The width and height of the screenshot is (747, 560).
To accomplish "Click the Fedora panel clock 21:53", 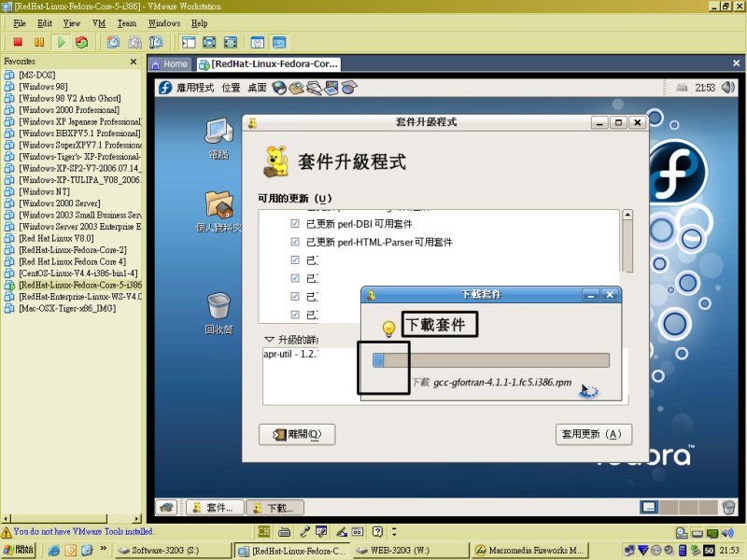I will (705, 88).
